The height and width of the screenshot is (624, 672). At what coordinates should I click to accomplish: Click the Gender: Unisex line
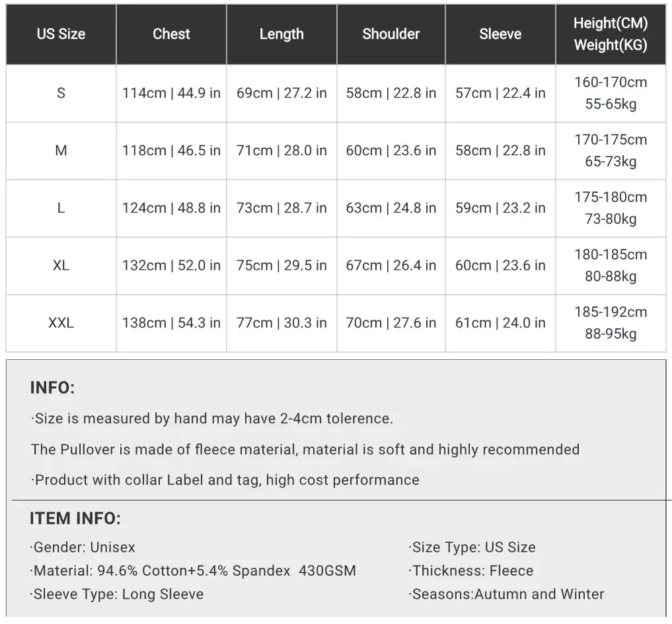[83, 547]
